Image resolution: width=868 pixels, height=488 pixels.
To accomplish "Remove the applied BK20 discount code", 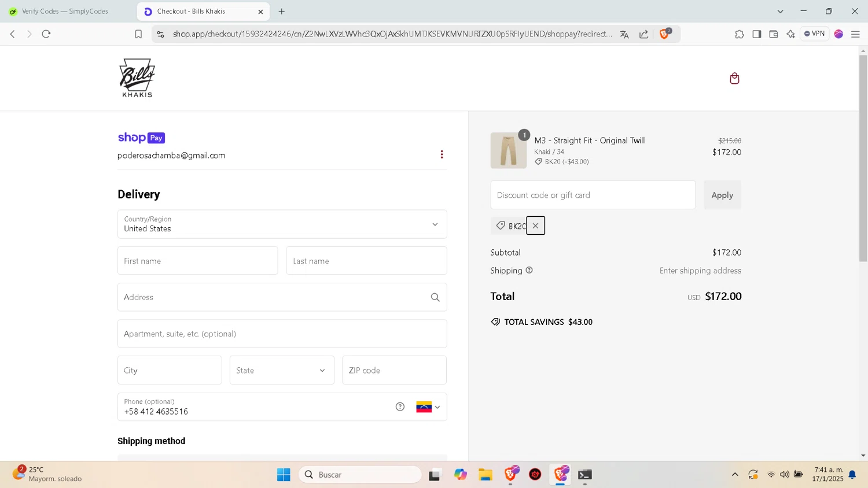I will (x=535, y=225).
